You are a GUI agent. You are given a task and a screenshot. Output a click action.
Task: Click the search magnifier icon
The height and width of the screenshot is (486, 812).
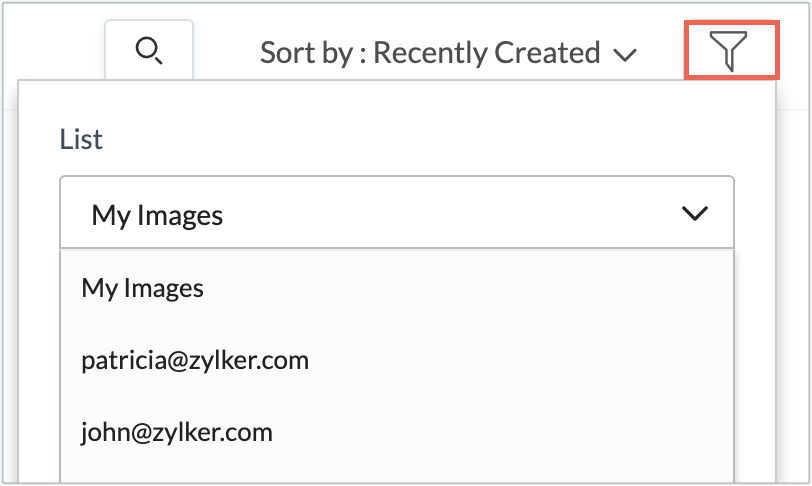click(149, 51)
